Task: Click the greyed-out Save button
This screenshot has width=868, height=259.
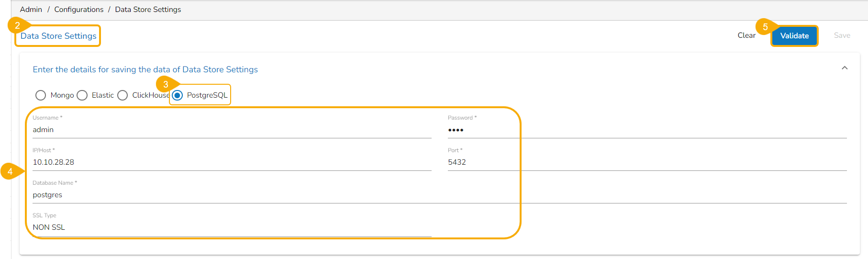Action: click(842, 35)
